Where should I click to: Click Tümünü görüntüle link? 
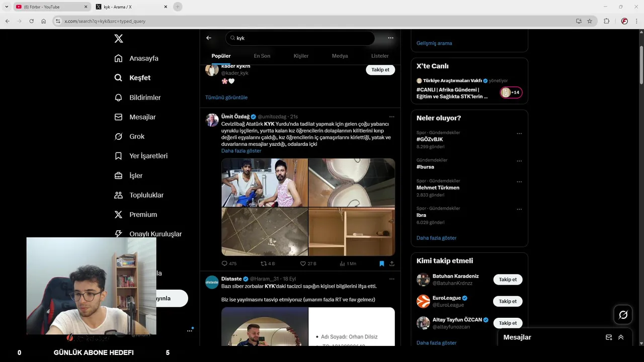coord(226,98)
